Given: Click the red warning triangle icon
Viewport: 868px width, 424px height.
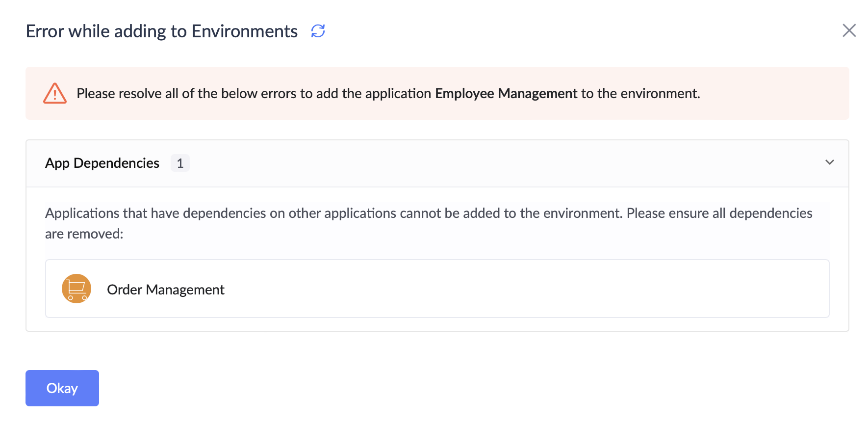Looking at the screenshot, I should click(x=55, y=93).
